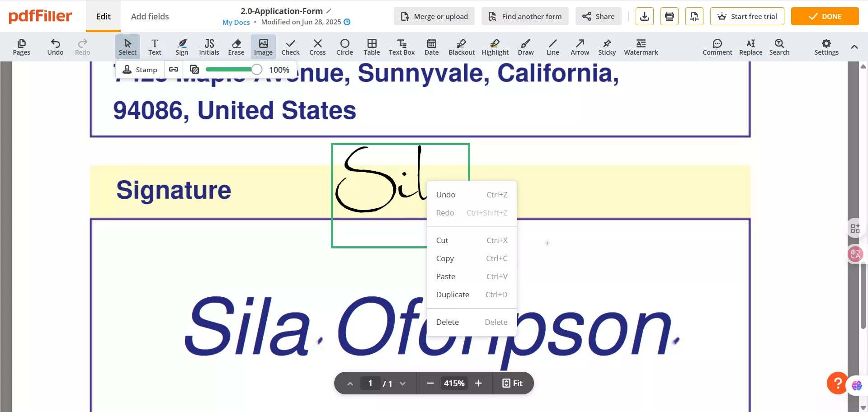Activate the Blackout tool
The width and height of the screenshot is (868, 412).
click(x=462, y=47)
